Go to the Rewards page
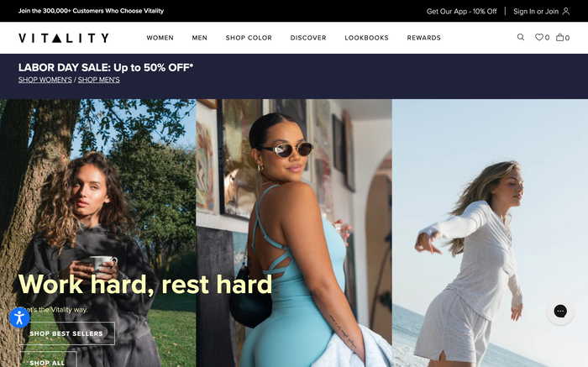Screen dimensions: 588x367 coord(423,38)
